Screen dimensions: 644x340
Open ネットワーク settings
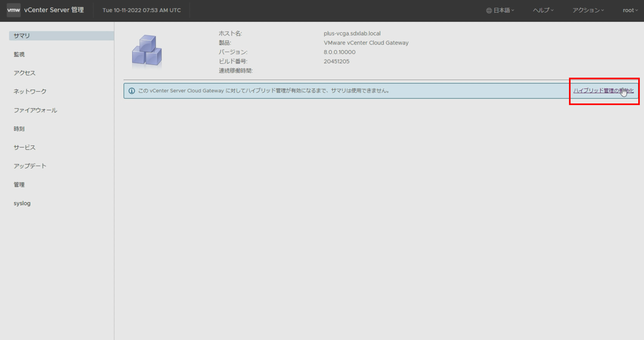click(x=30, y=91)
